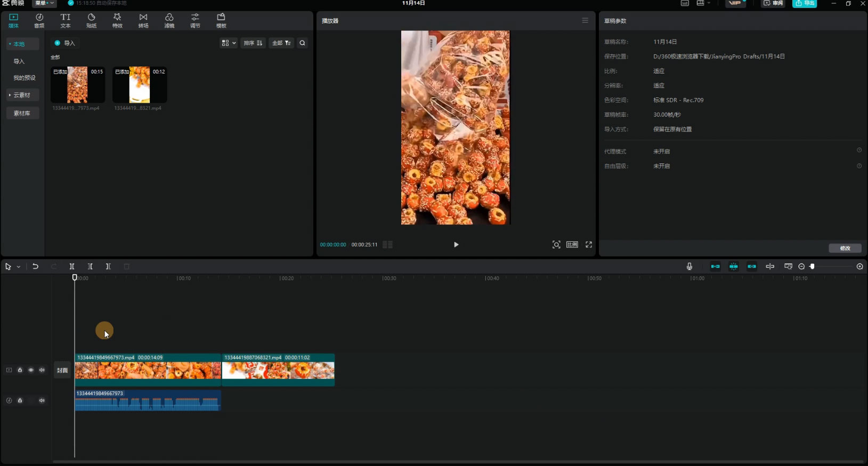Open the 菜单 dropdown menu
The height and width of the screenshot is (466, 868).
44,3
